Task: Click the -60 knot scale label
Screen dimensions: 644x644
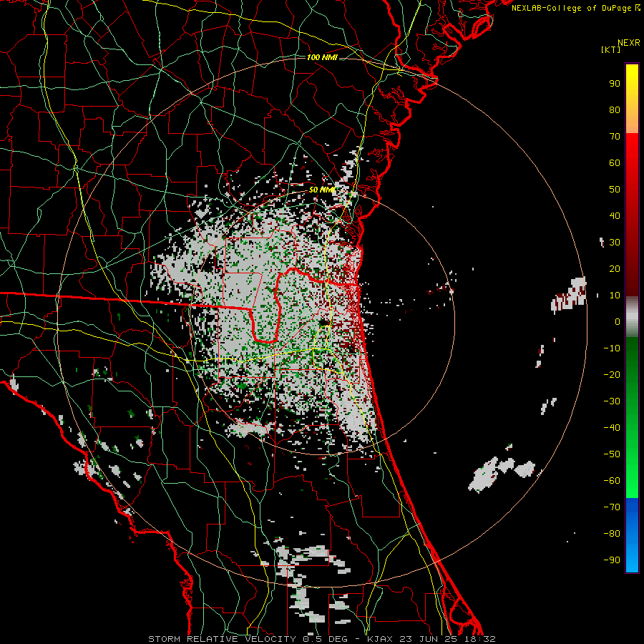Action: [x=612, y=481]
